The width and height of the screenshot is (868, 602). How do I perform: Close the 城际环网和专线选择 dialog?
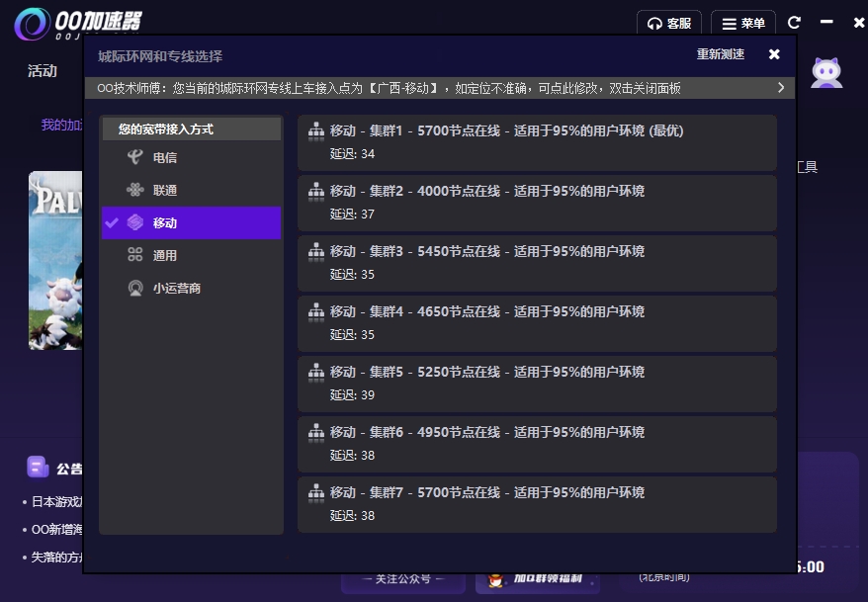point(774,54)
